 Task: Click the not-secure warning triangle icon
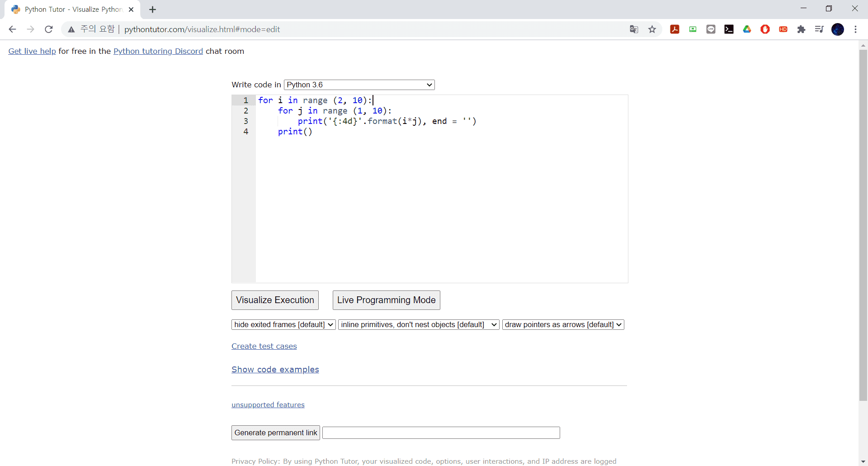click(x=71, y=29)
